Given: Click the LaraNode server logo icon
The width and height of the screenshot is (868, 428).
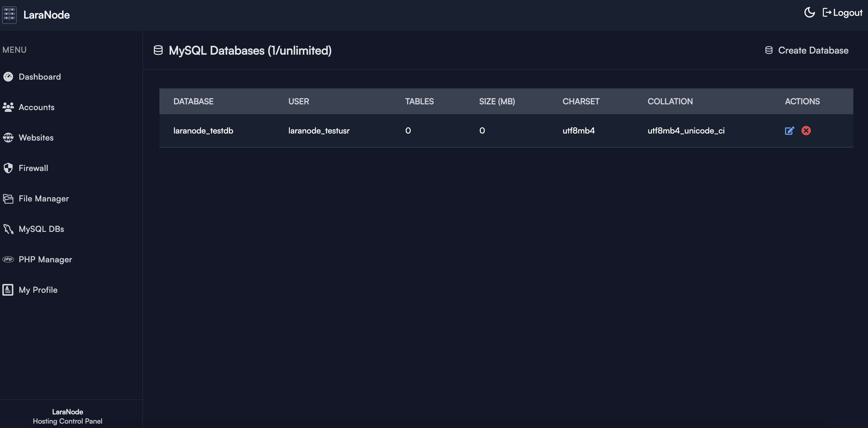Looking at the screenshot, I should click(9, 15).
